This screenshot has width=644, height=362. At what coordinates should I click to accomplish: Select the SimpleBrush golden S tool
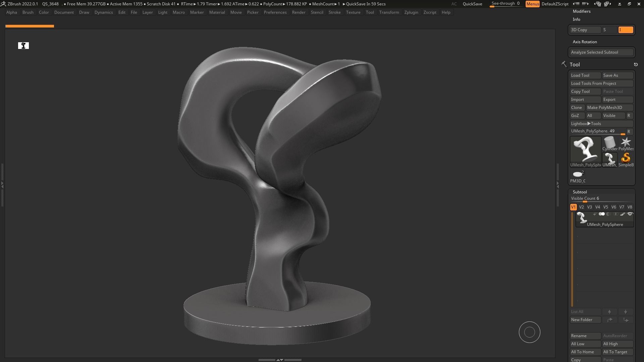pos(626,160)
